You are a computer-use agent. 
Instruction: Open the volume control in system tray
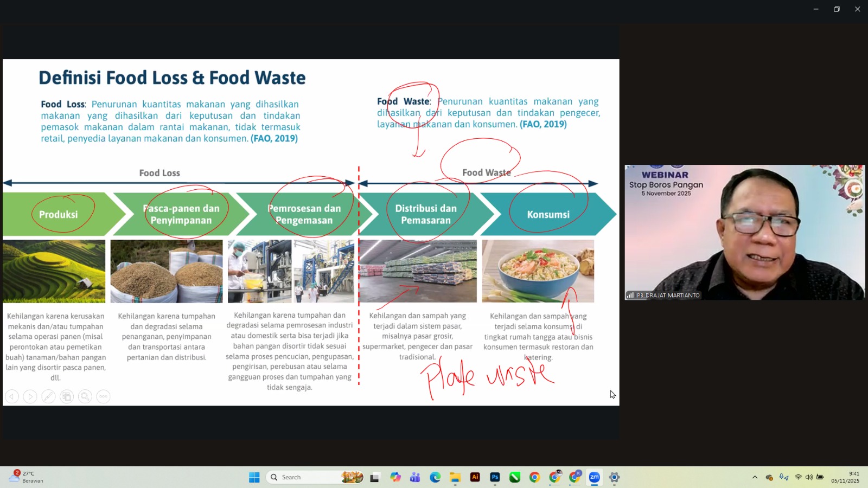coord(809,477)
